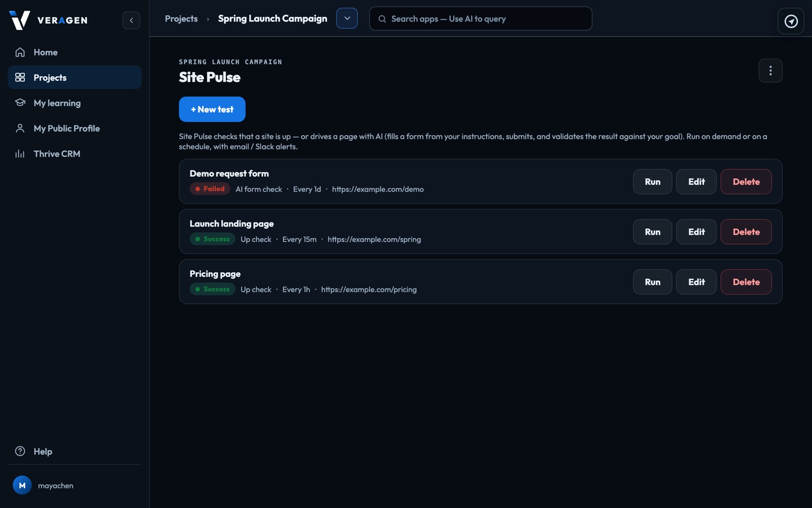Click the https://example.com/spring URL text

(x=374, y=239)
